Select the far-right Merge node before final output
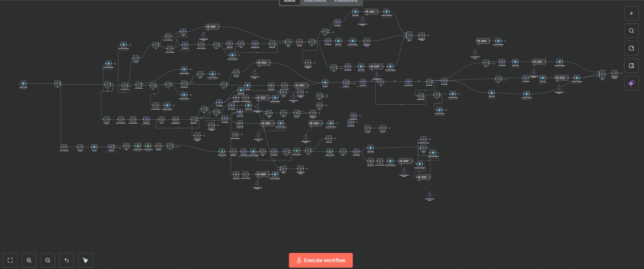This screenshot has height=269, width=644. click(x=602, y=74)
